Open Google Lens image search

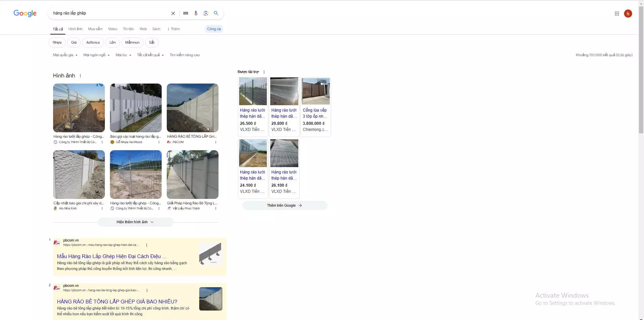(206, 13)
